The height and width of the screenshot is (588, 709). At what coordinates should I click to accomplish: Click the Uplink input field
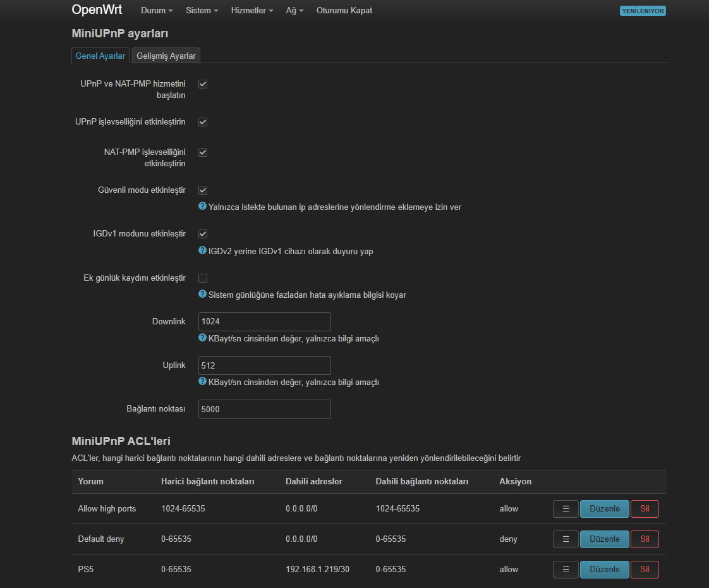pyautogui.click(x=265, y=365)
